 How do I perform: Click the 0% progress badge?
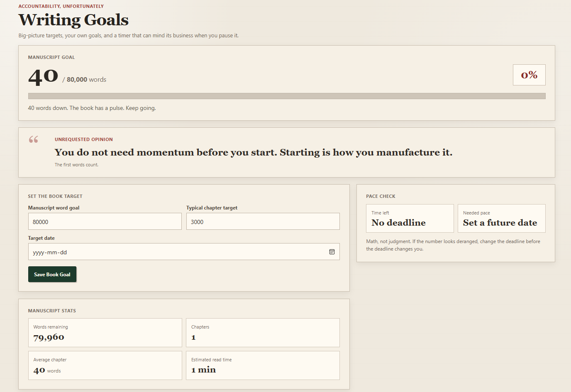529,75
